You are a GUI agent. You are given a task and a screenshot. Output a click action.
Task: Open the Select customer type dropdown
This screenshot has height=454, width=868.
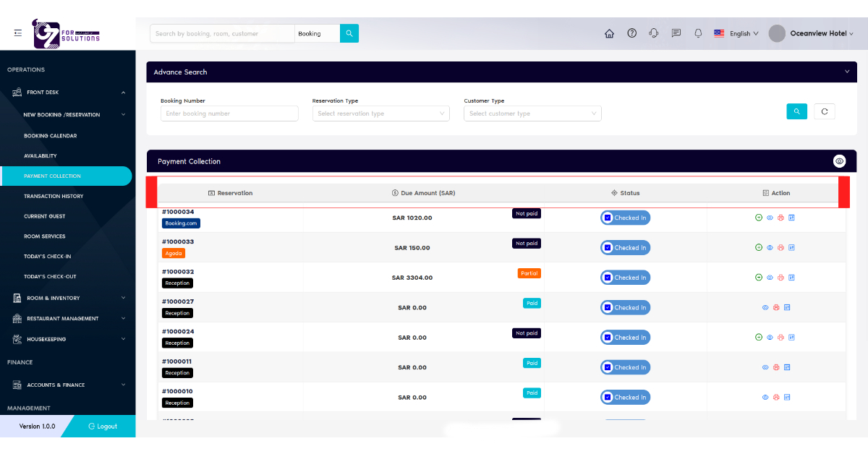click(x=532, y=113)
